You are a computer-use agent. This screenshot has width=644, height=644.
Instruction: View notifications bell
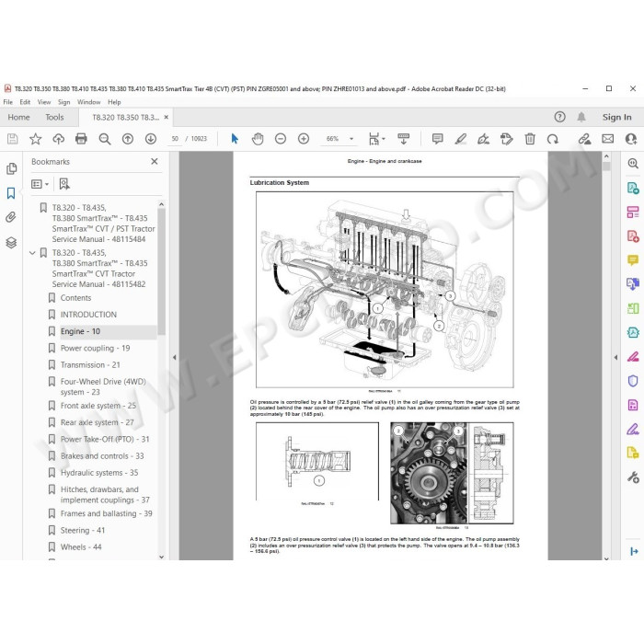[x=581, y=117]
